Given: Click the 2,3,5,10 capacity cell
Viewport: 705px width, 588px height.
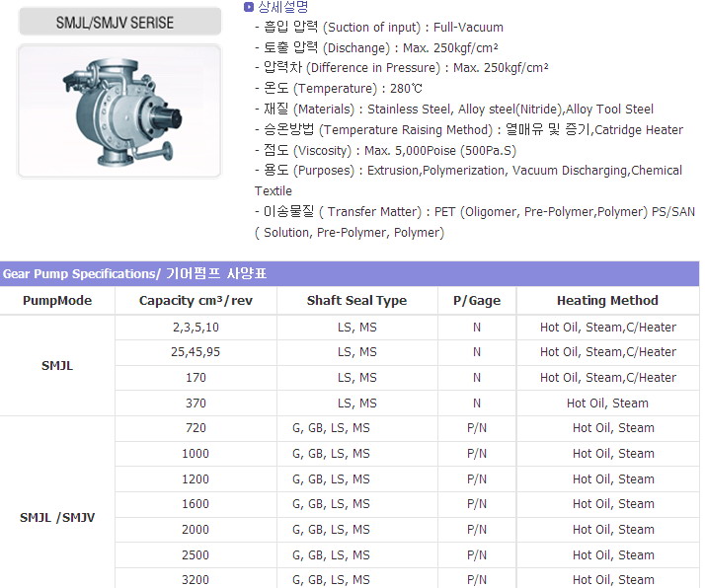Looking at the screenshot, I should [196, 327].
